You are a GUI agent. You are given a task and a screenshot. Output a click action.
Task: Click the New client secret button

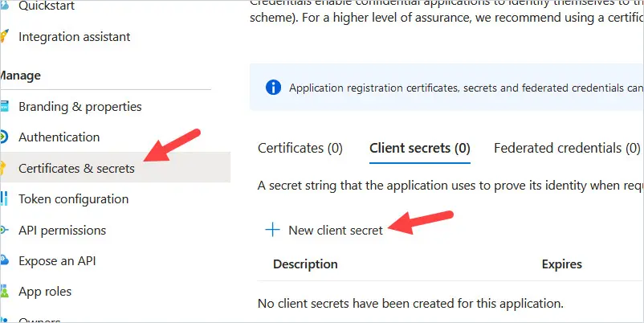click(324, 230)
